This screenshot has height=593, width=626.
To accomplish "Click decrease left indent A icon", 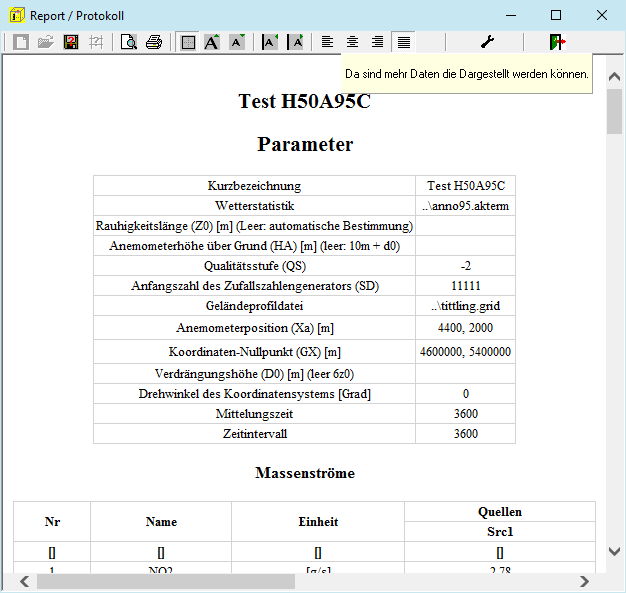I will pos(269,42).
